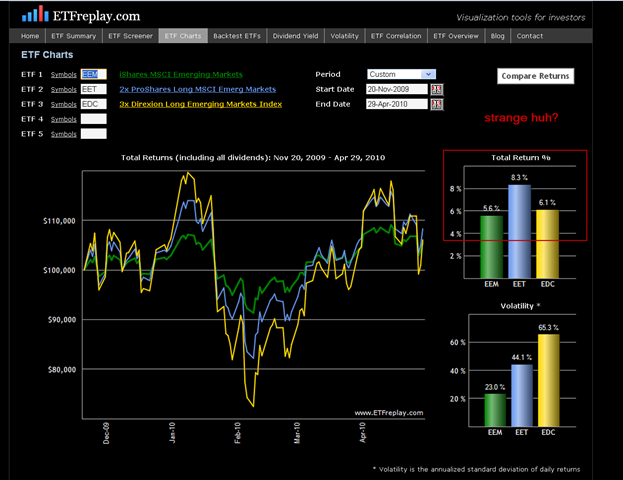Click the $80,000 axis label on the chart

click(62, 370)
